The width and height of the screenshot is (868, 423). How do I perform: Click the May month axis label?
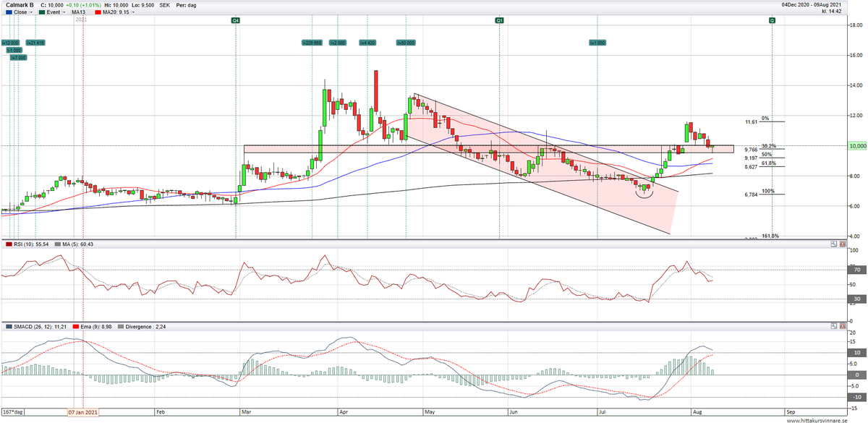430,411
